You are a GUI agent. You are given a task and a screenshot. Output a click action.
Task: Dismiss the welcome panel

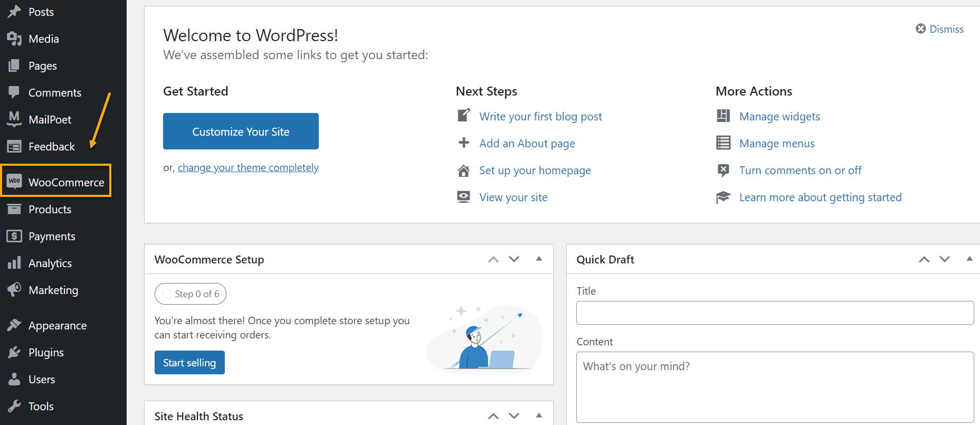click(946, 29)
